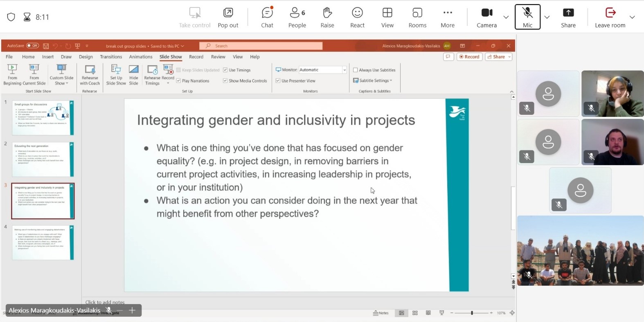This screenshot has width=644, height=322.
Task: Open the React emoji menu
Action: 357,17
